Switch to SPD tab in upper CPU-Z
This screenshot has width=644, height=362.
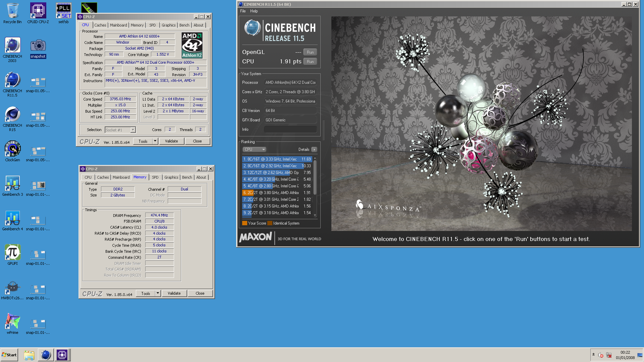click(x=153, y=25)
